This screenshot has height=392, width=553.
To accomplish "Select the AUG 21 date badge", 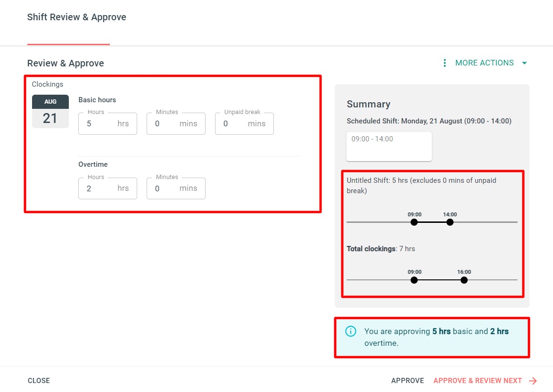I will pyautogui.click(x=50, y=111).
